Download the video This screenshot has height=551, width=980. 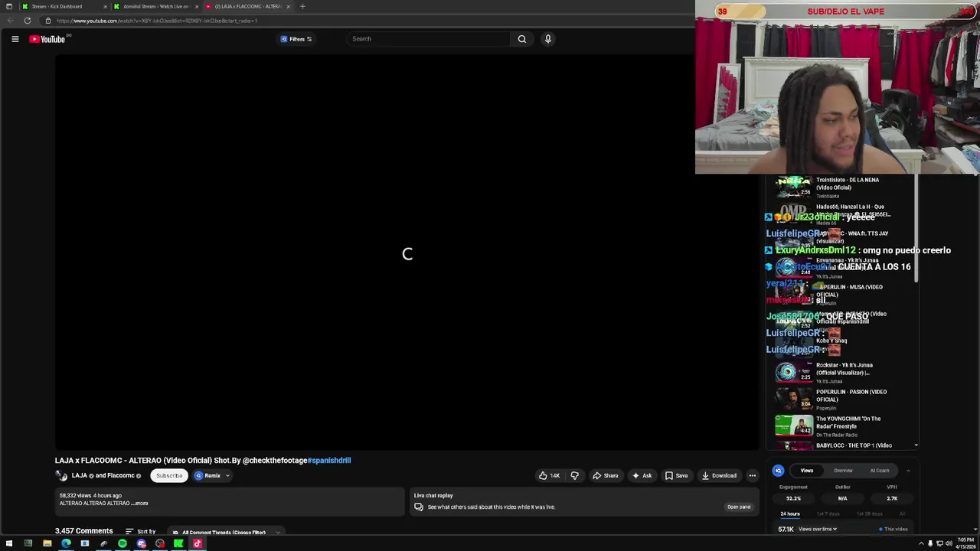coord(719,475)
